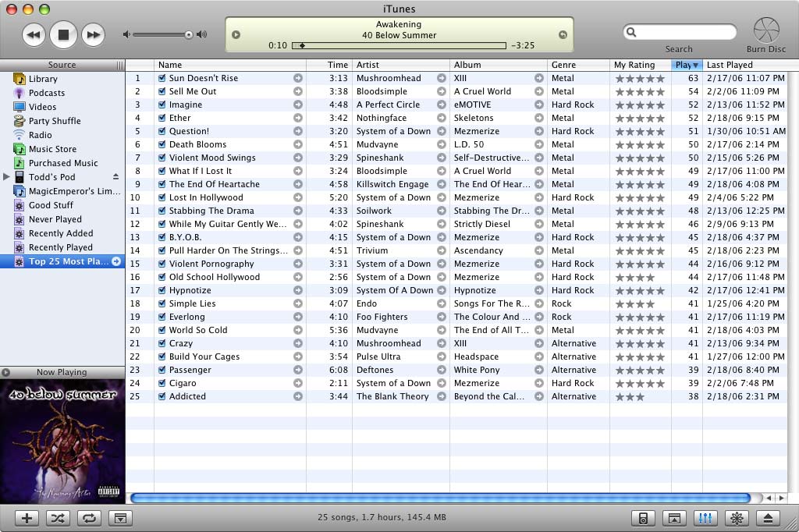Click the Play Count column sort arrow
Image resolution: width=799 pixels, height=532 pixels.
pos(695,66)
